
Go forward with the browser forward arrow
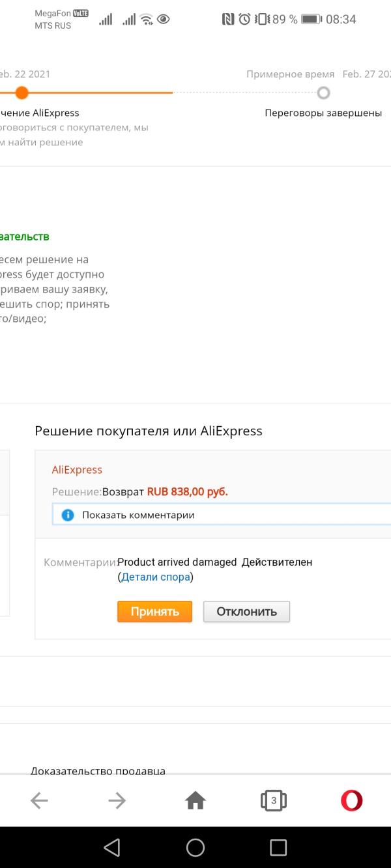pyautogui.click(x=117, y=801)
